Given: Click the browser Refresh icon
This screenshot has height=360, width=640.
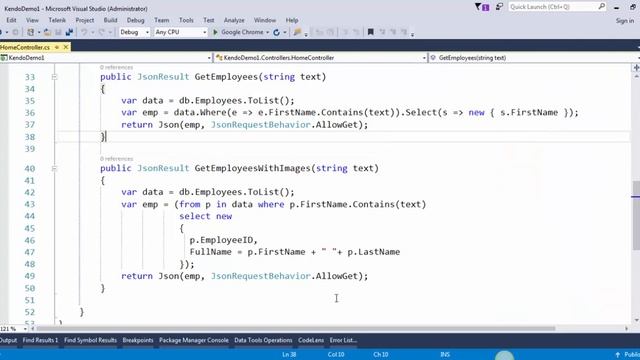Looking at the screenshot, I should 276,32.
